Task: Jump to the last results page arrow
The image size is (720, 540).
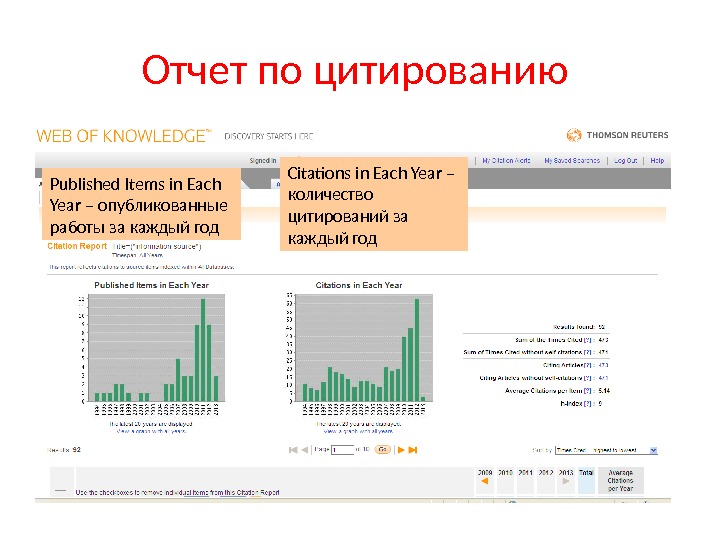Action: 413,450
